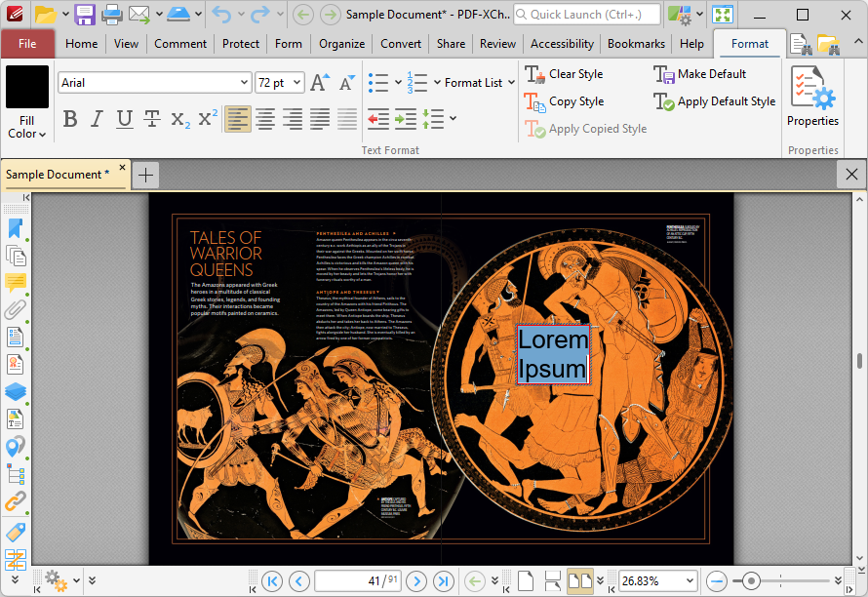868x597 pixels.
Task: Click Make Default button
Action: (699, 74)
